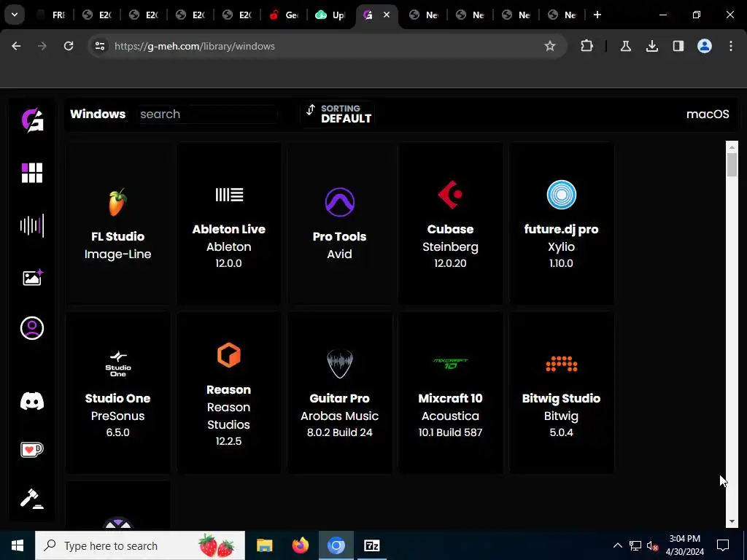Select the Cubase red logo icon
This screenshot has width=747, height=560.
(450, 194)
